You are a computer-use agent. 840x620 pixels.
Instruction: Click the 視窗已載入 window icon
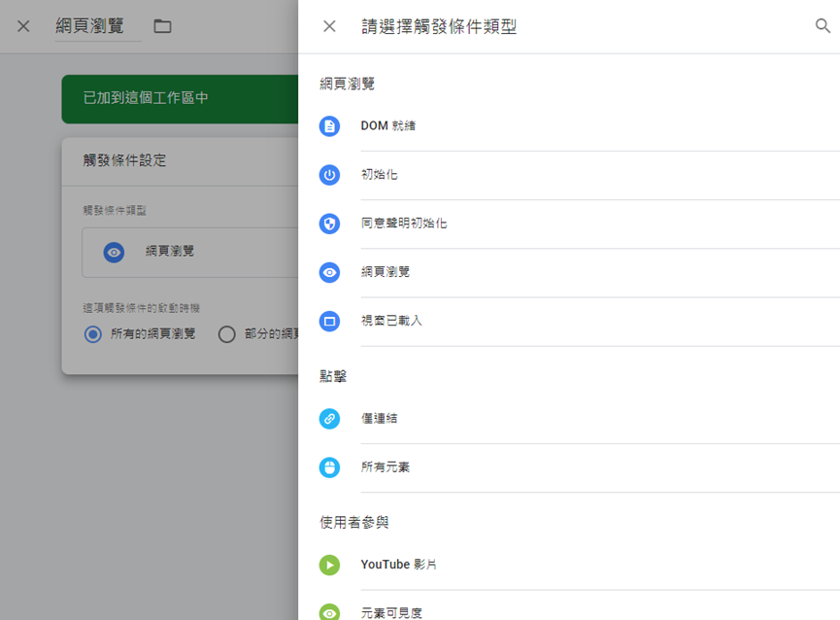[x=329, y=321]
